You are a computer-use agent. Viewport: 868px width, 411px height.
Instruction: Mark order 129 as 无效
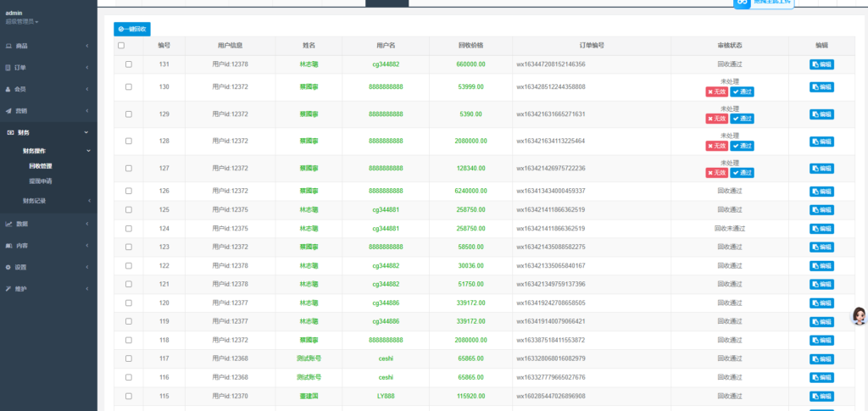716,119
